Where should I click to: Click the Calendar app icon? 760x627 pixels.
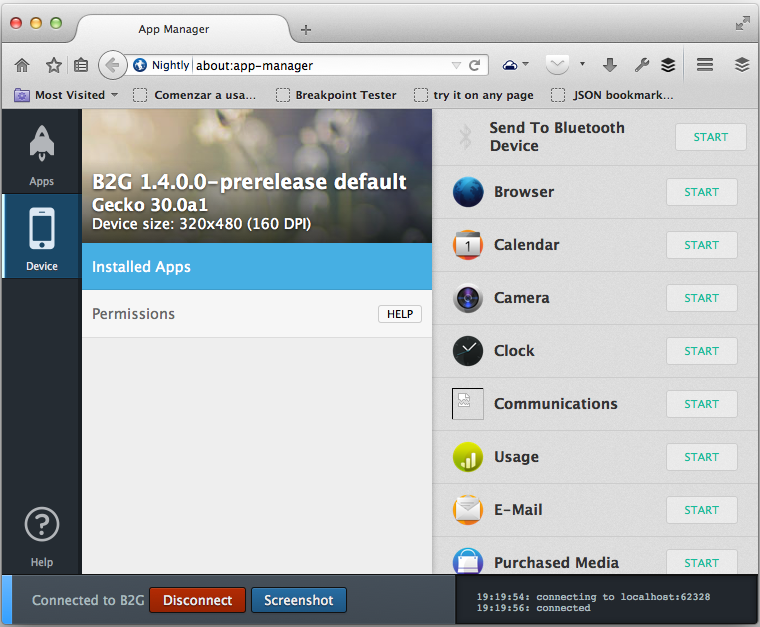tap(468, 245)
